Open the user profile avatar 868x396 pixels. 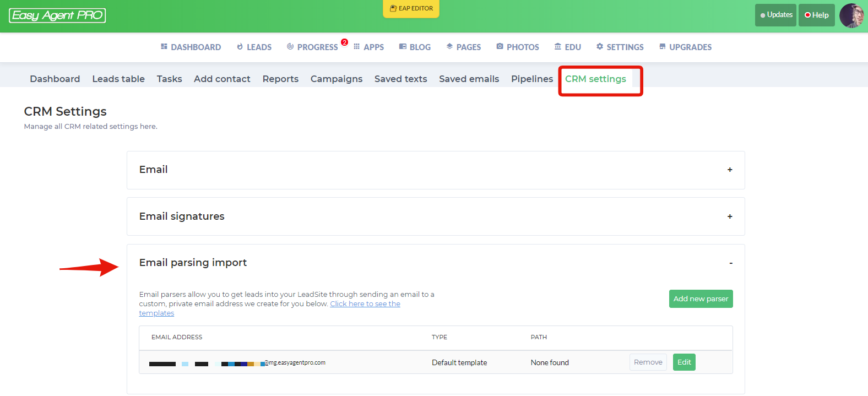[851, 15]
